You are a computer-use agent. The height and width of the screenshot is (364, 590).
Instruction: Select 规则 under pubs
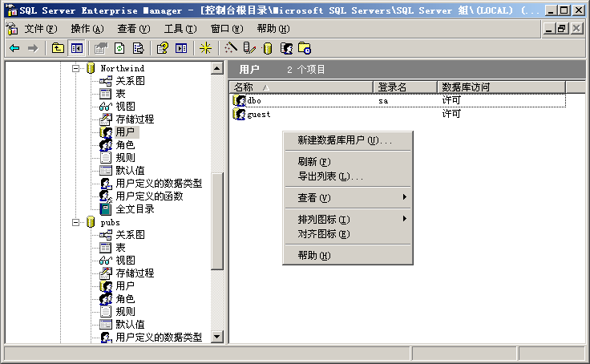(125, 312)
